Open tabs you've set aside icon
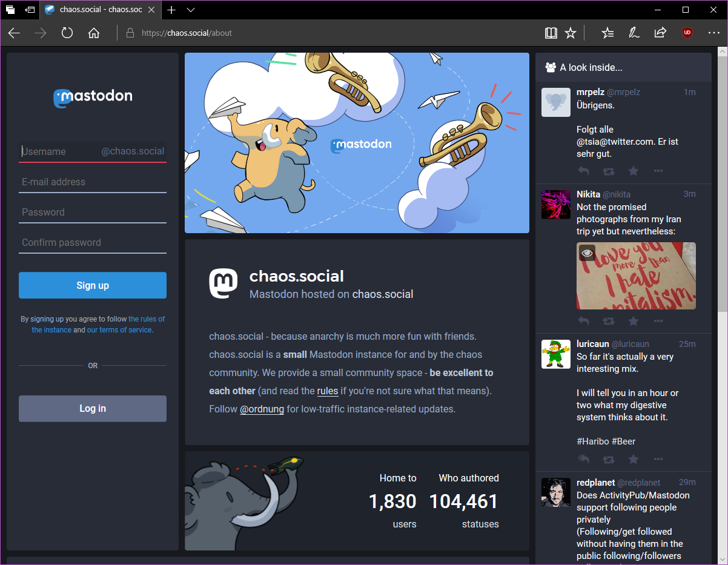The width and height of the screenshot is (728, 565). point(10,10)
